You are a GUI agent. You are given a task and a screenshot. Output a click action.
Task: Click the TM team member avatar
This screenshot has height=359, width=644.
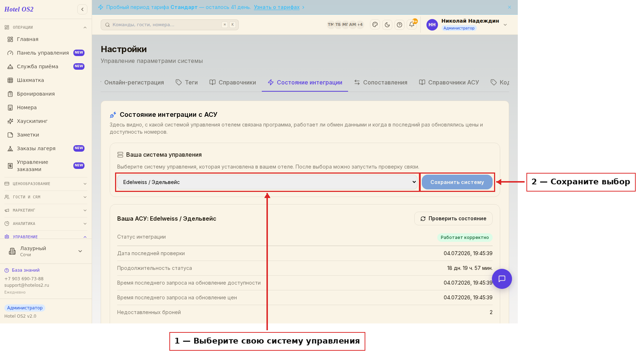tap(331, 24)
